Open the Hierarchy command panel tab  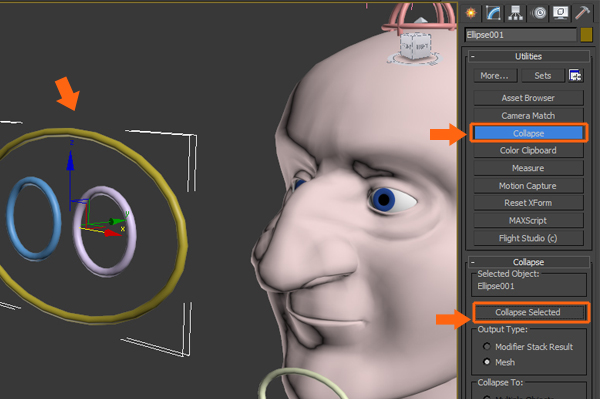pos(515,13)
